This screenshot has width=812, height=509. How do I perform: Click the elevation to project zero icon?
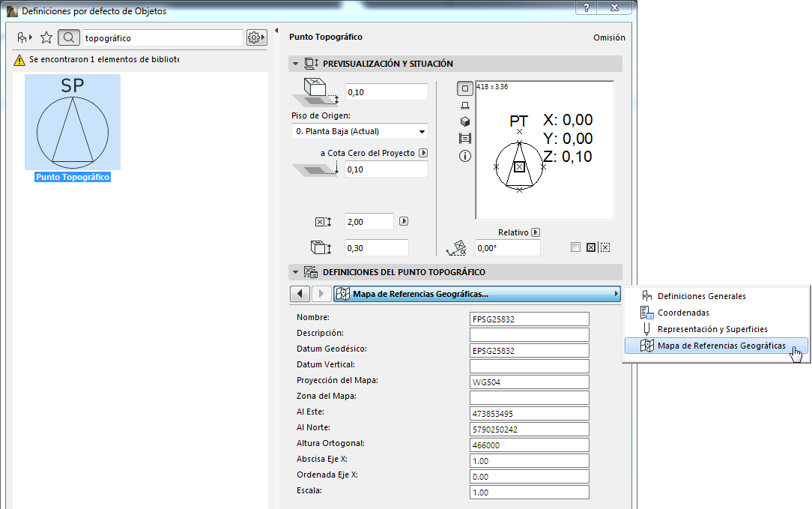(x=316, y=169)
